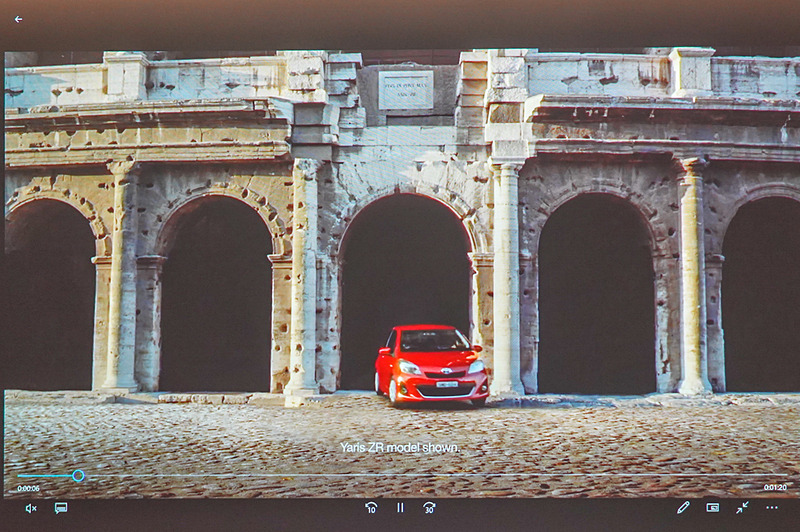Exit full screen mode
Image resolution: width=800 pixels, height=532 pixels.
pyautogui.click(x=742, y=507)
